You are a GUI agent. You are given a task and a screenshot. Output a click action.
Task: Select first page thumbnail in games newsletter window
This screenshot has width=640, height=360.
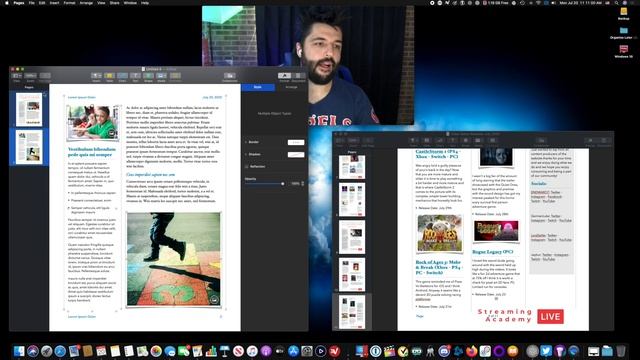click(352, 167)
